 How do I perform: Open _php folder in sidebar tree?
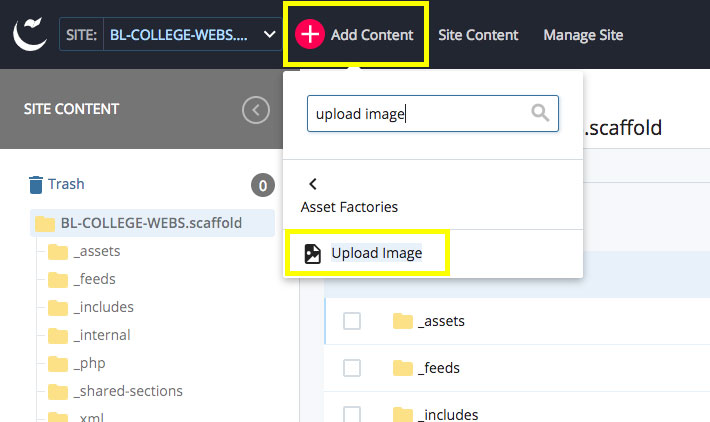pos(90,363)
